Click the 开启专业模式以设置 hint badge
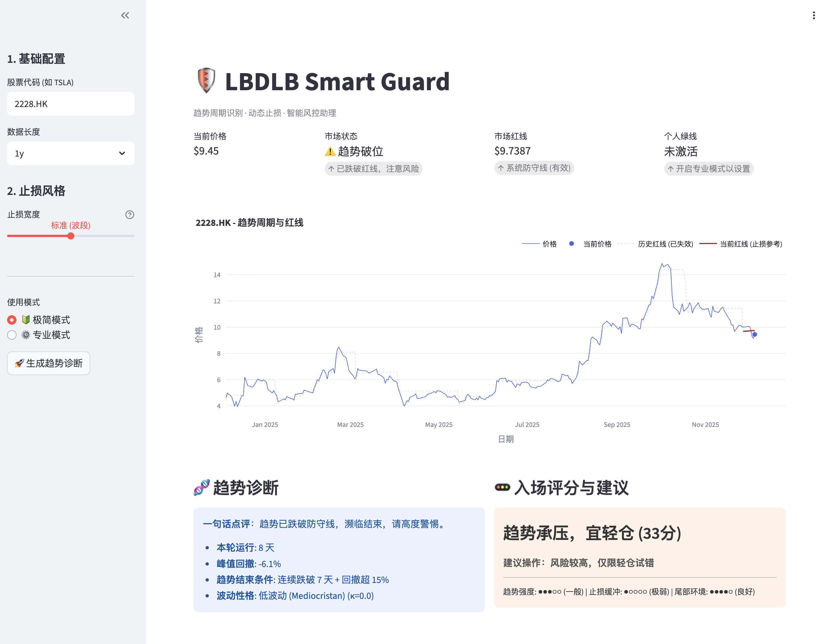The height and width of the screenshot is (644, 824). pos(709,169)
